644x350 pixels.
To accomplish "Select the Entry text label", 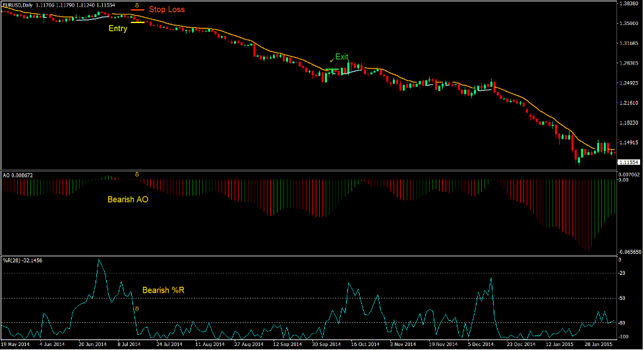I will click(x=118, y=28).
